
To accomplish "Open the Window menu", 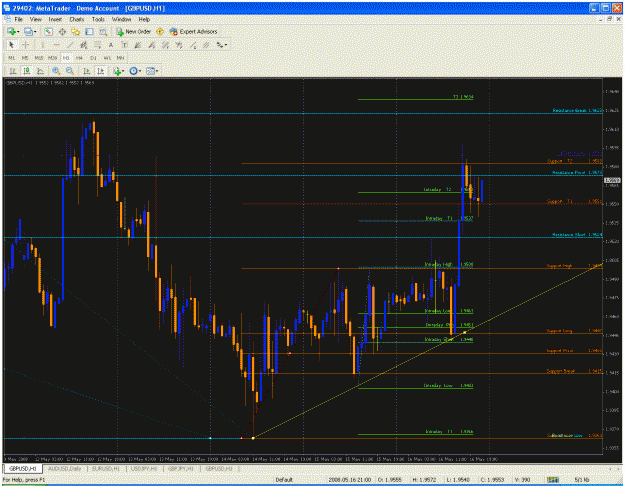I will (x=121, y=19).
